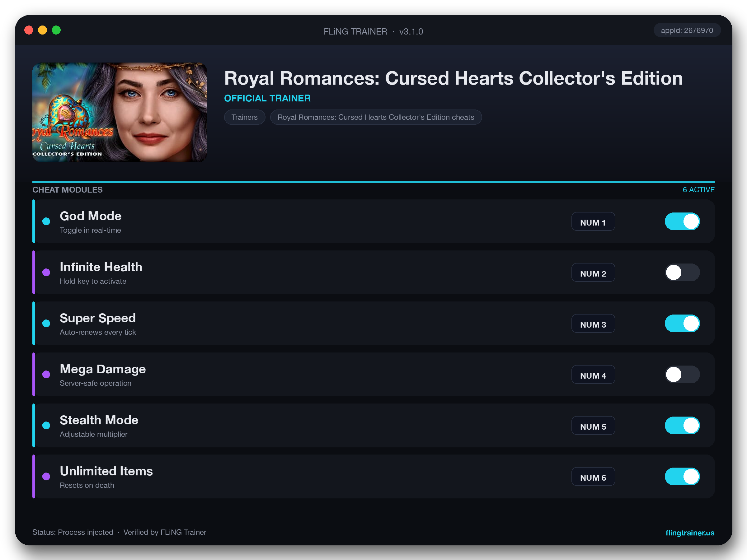This screenshot has height=560, width=747.
Task: Click the OFFICIAL TRAINER label
Action: tap(267, 98)
